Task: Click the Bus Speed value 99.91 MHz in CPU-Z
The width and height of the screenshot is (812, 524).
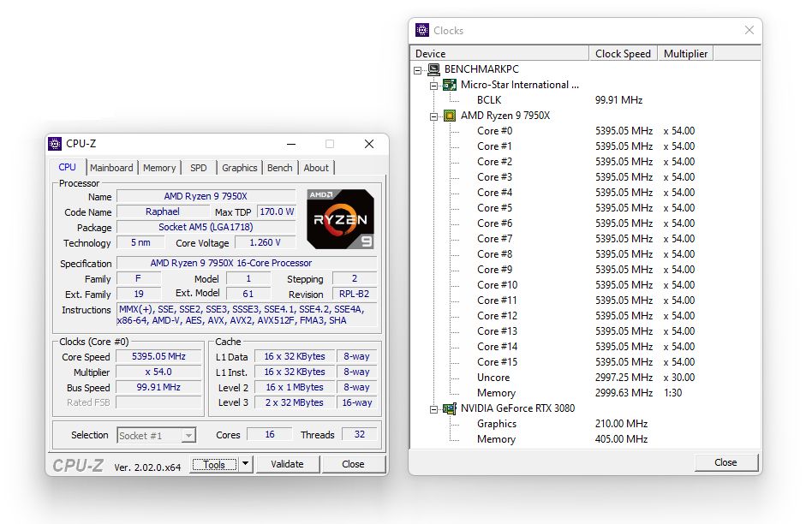Action: pyautogui.click(x=158, y=387)
